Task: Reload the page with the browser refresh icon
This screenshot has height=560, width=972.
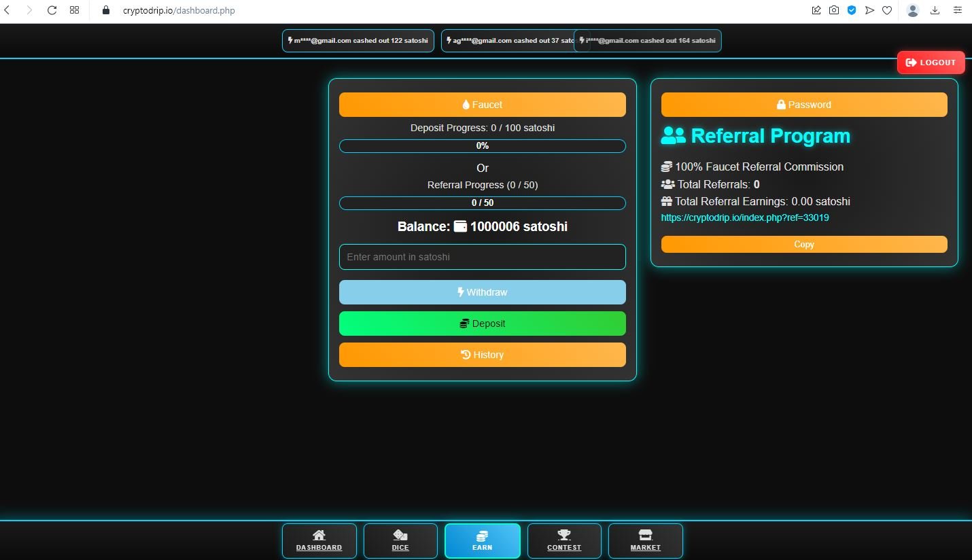Action: (52, 10)
